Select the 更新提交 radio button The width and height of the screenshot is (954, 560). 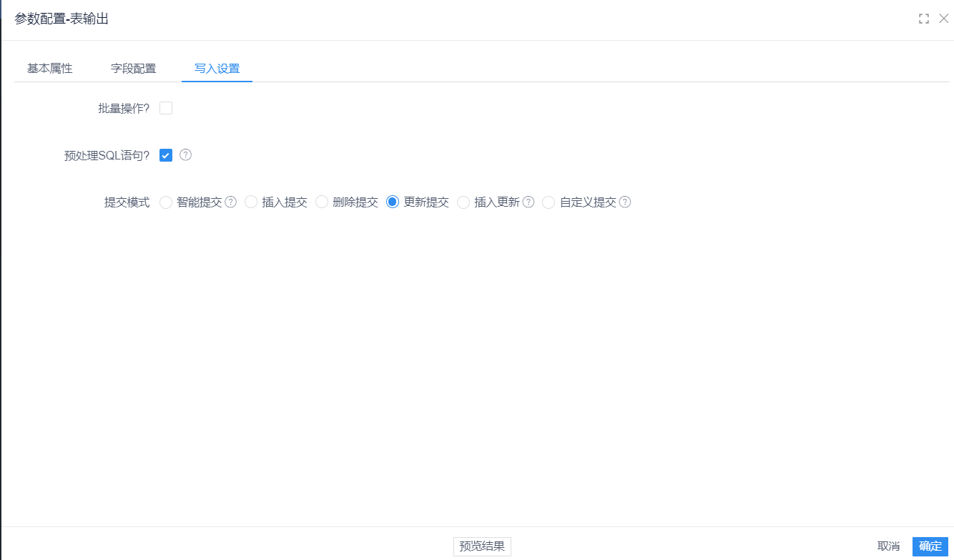point(393,202)
